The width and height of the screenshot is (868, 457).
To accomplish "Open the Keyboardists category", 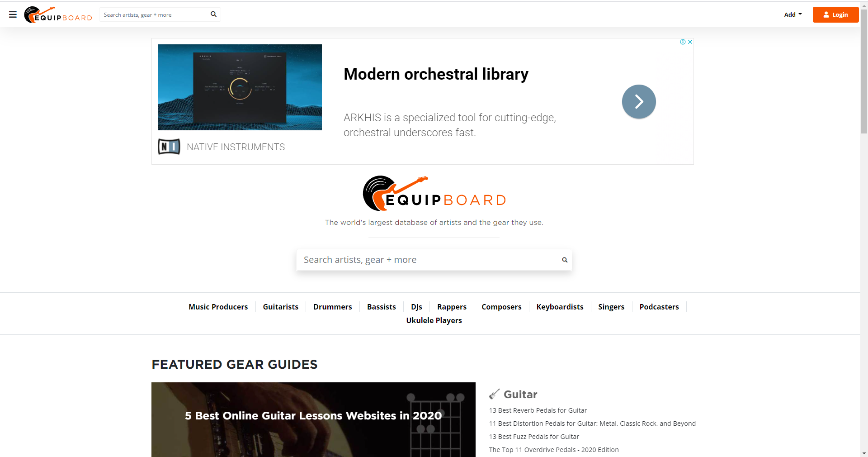I will pos(560,307).
